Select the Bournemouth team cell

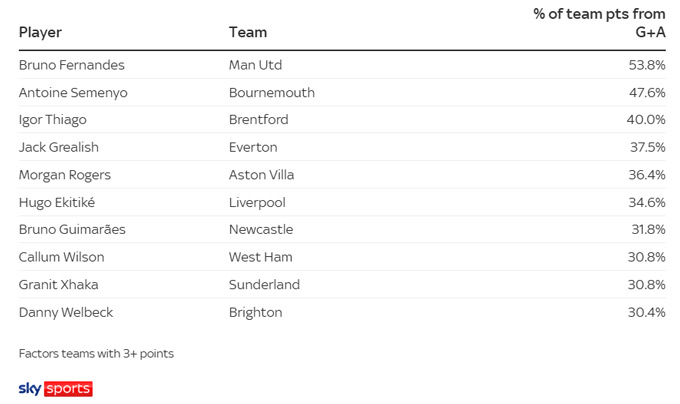tap(272, 93)
